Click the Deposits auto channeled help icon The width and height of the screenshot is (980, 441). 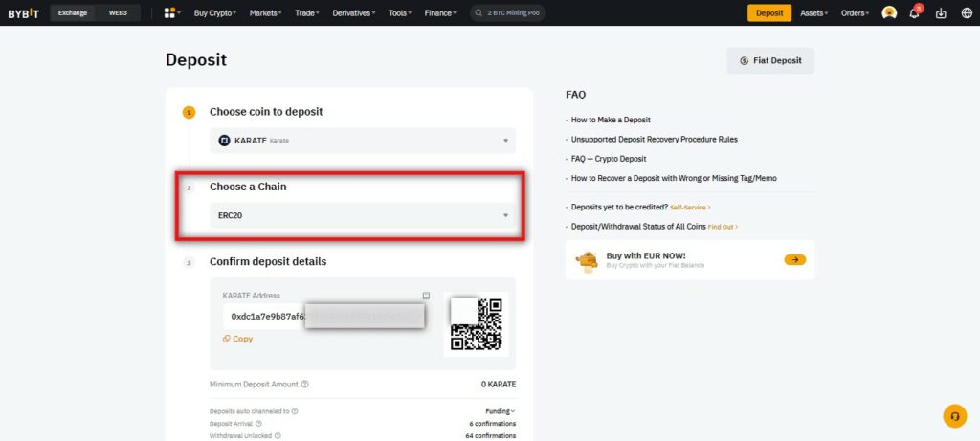click(295, 411)
